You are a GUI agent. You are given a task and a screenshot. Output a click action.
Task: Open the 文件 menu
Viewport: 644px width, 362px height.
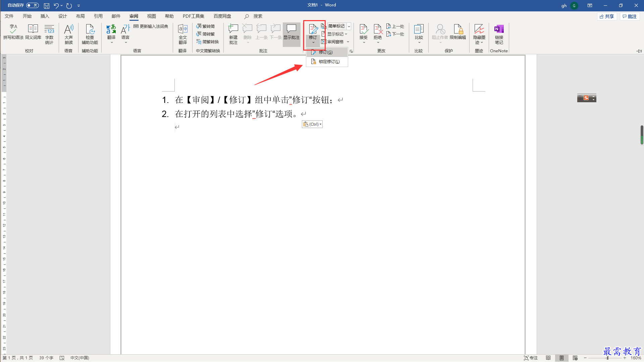pyautogui.click(x=9, y=16)
